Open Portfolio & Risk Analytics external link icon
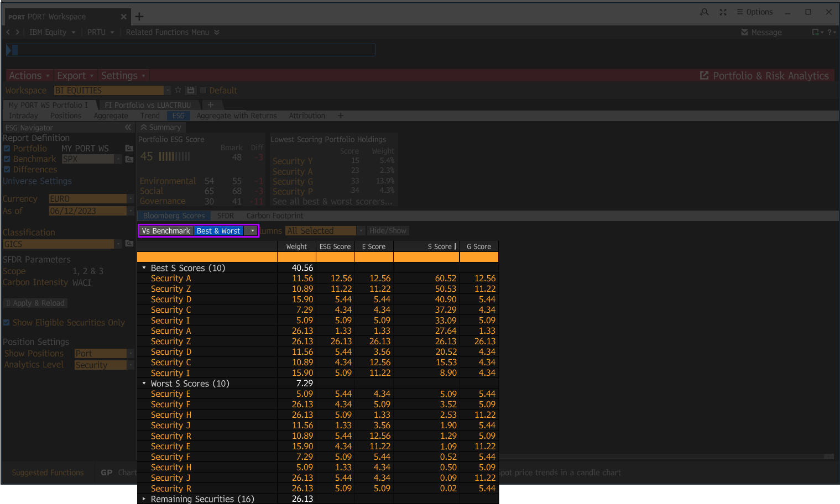The height and width of the screenshot is (504, 840). [x=704, y=76]
